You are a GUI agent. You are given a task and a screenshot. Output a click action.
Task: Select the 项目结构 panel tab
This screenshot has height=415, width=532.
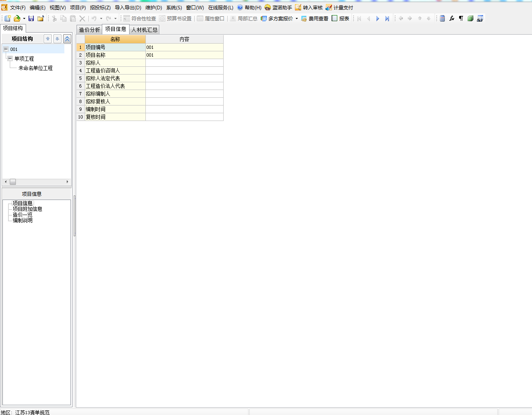tap(13, 28)
